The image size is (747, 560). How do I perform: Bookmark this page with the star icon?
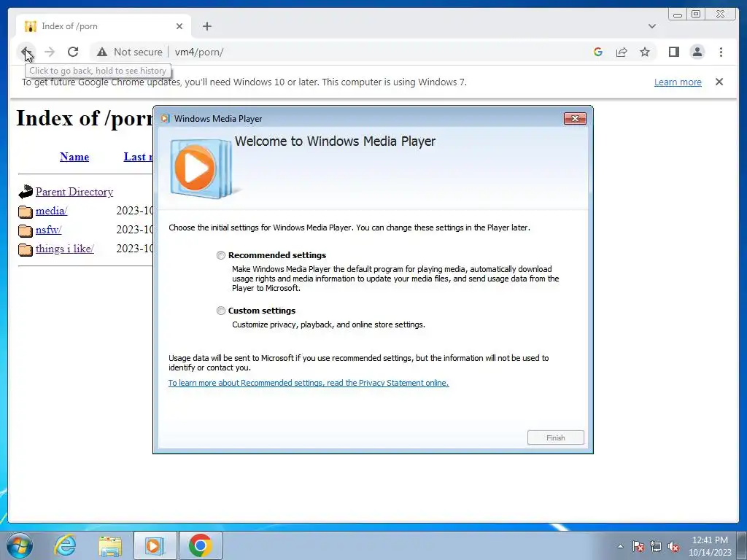(645, 52)
